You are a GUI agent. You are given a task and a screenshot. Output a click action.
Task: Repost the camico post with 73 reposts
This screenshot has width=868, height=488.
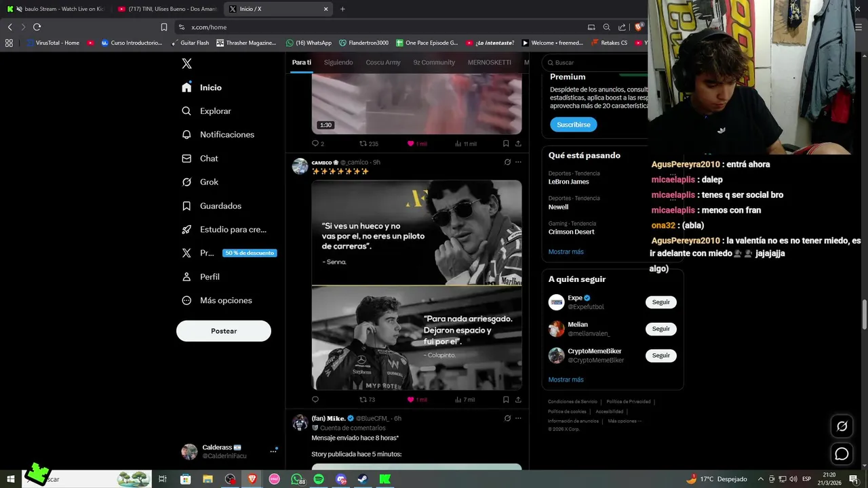click(x=367, y=400)
